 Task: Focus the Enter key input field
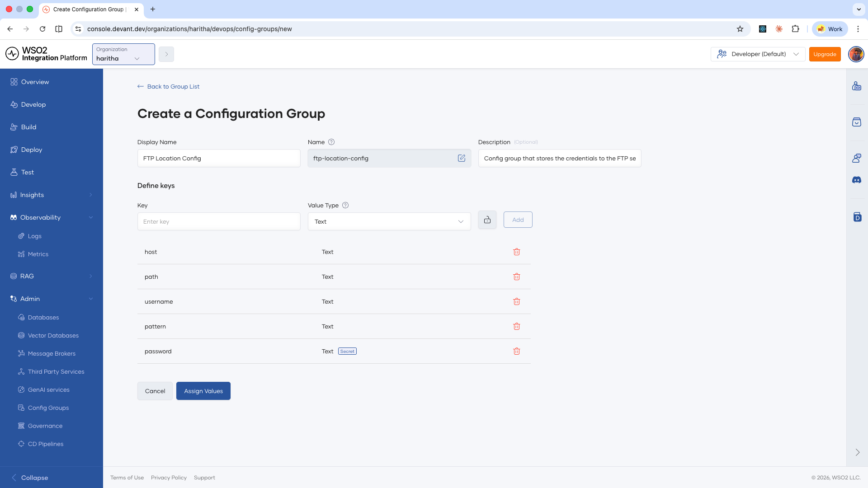coord(219,221)
